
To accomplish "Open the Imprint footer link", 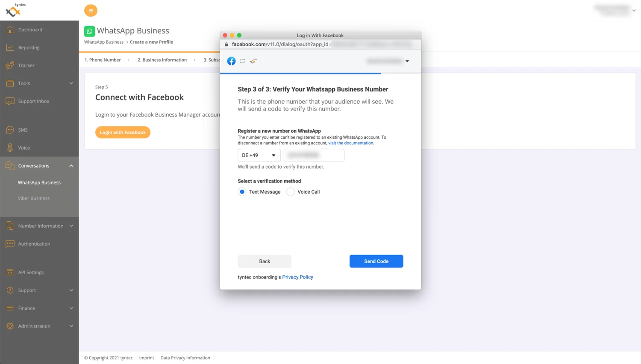I will 147,358.
